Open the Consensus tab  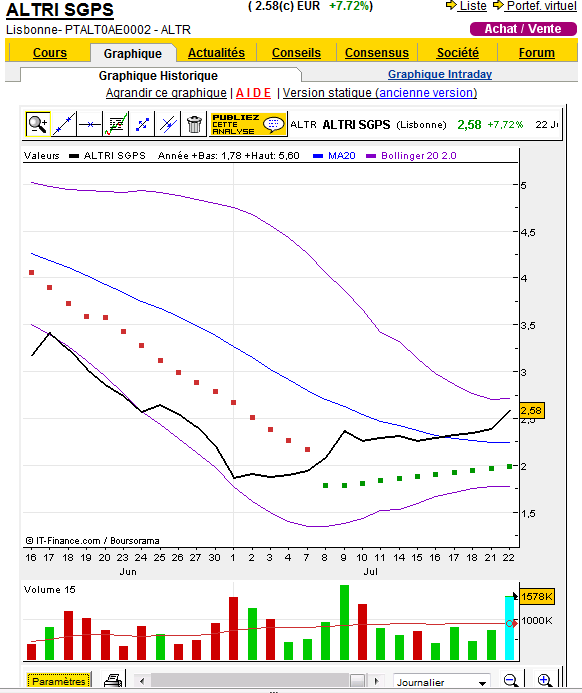[377, 53]
